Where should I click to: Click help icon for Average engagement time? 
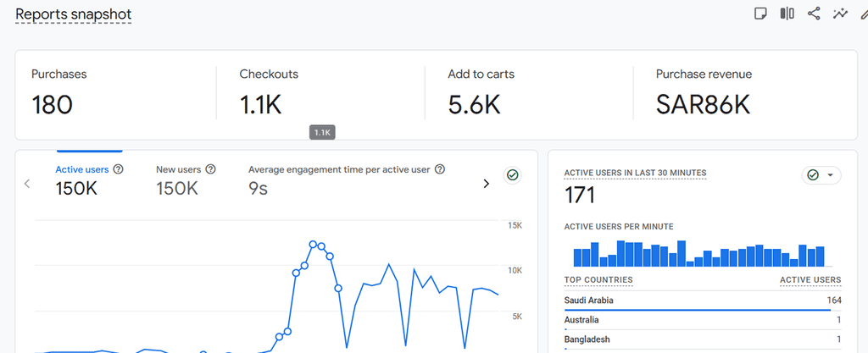pos(440,169)
